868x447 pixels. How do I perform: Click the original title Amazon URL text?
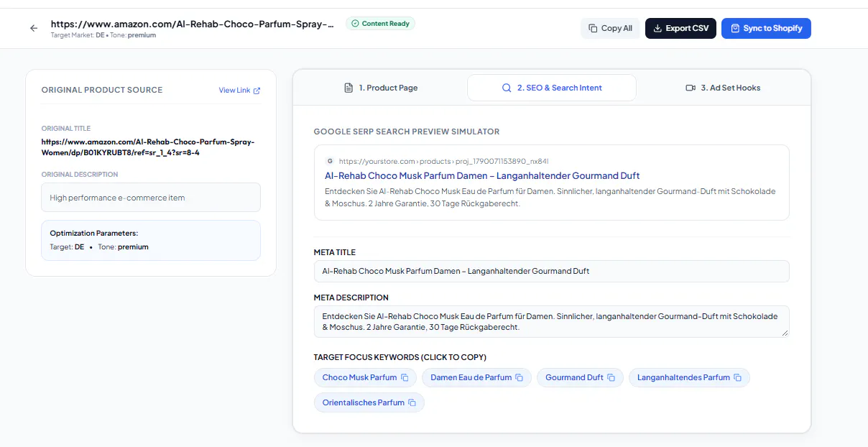[x=148, y=147]
